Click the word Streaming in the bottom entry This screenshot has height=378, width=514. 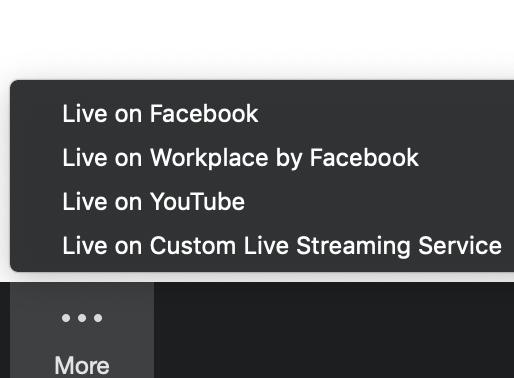pyautogui.click(x=353, y=246)
